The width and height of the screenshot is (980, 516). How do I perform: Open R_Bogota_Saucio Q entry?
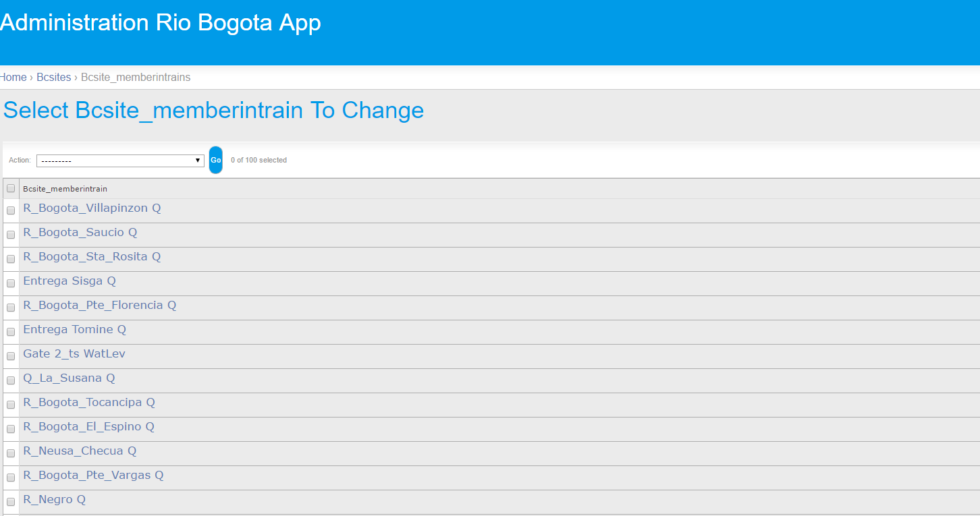[x=80, y=233]
